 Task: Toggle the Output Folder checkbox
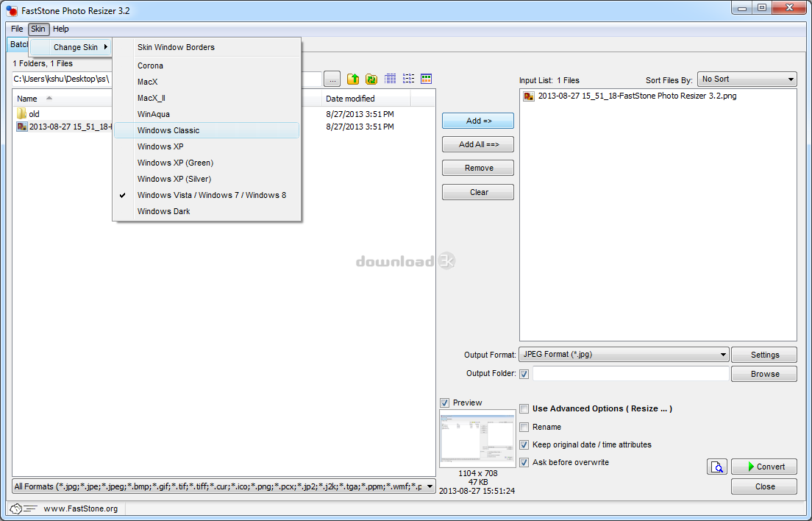pyautogui.click(x=524, y=373)
